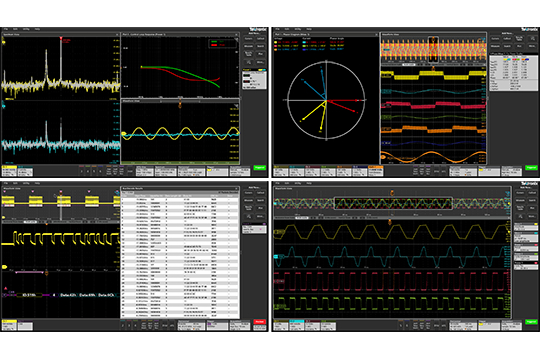Open the Help menu above the Phasor Diagram
The image size is (540, 360).
[x=309, y=29]
